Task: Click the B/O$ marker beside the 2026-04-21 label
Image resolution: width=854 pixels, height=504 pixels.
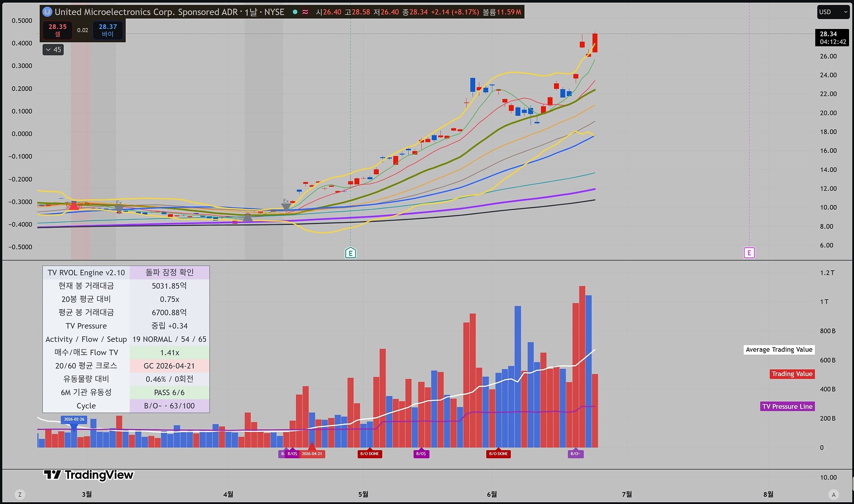Action: pos(292,454)
